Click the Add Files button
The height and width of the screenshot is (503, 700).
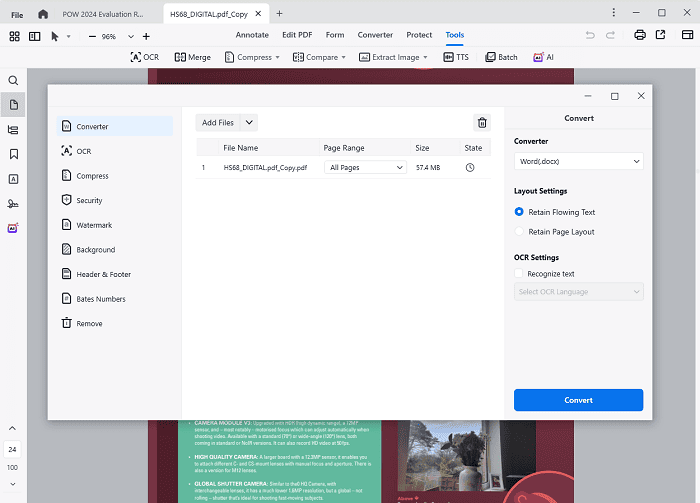coord(217,123)
